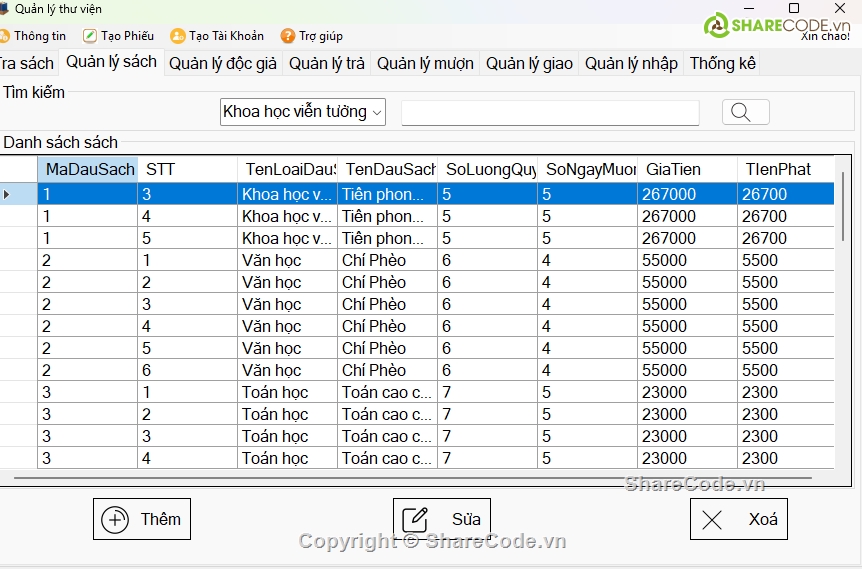Click the magnifying glass search button
This screenshot has width=862, height=569.
(x=745, y=112)
